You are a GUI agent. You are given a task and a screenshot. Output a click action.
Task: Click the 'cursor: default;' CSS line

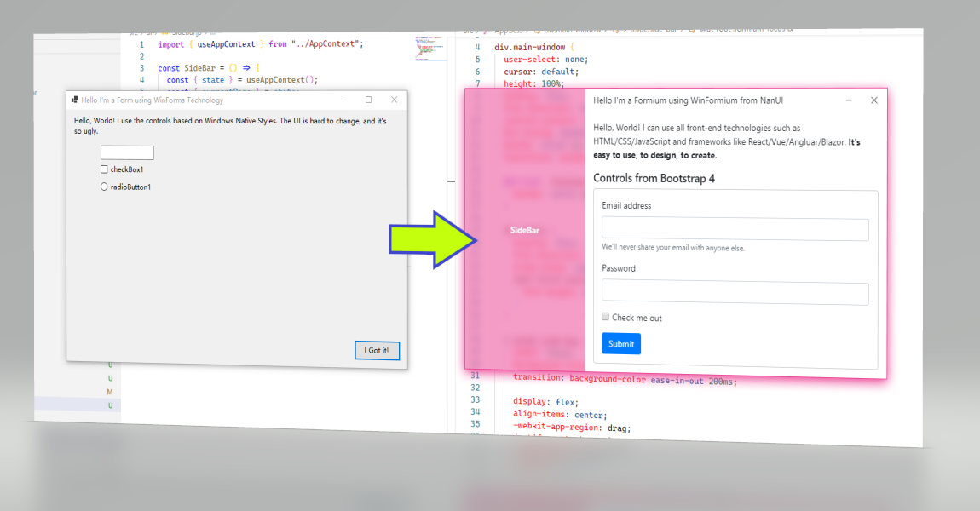541,72
